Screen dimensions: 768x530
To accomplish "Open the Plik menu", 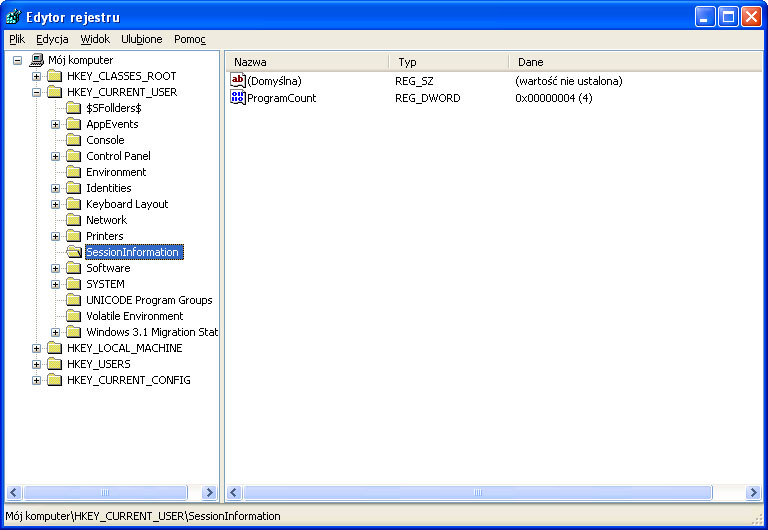I will 17,39.
